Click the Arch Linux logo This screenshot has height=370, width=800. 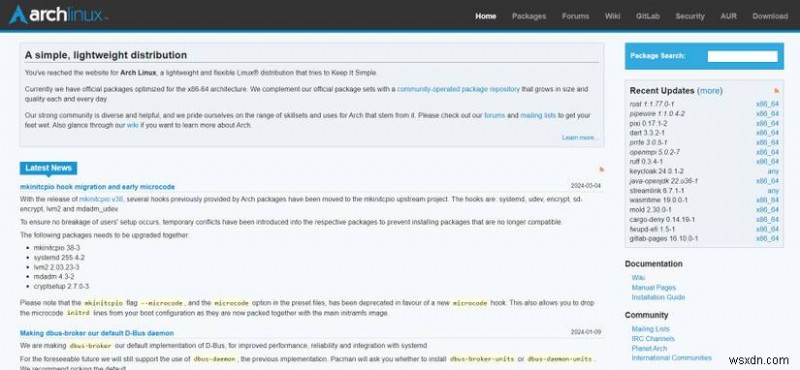58,15
